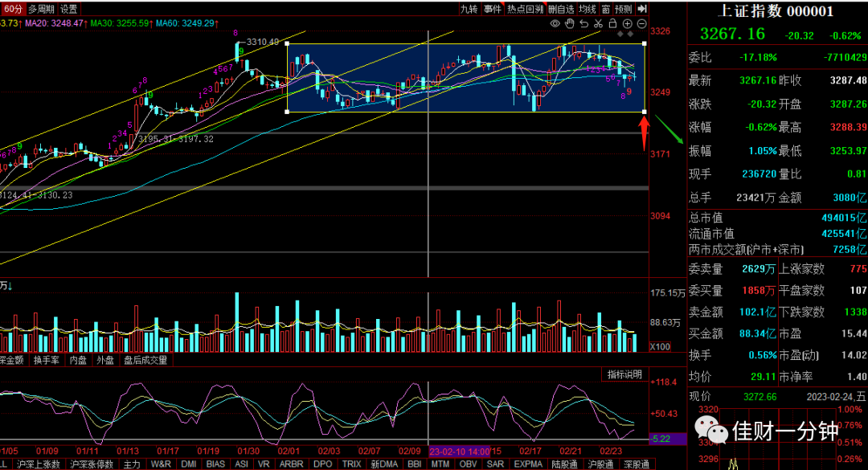Switch to the 换手率 tab

(x=46, y=360)
